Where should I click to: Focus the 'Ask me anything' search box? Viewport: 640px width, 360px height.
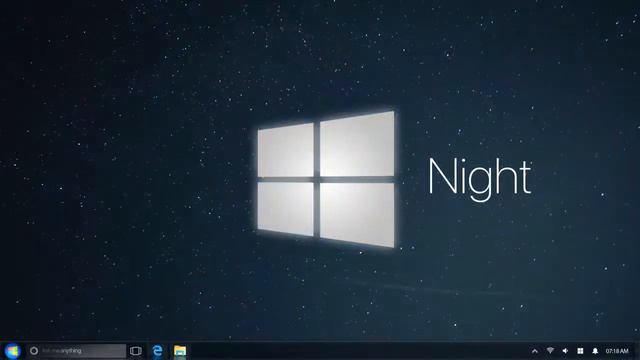coord(76,351)
